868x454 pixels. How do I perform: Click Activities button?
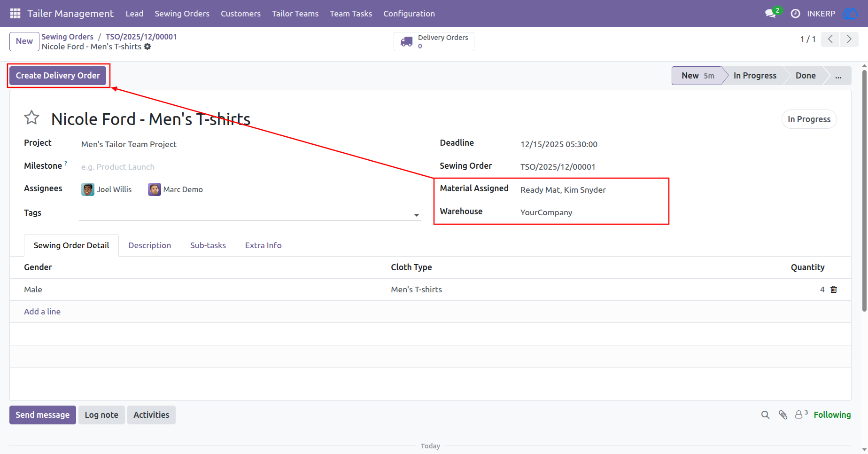[151, 415]
